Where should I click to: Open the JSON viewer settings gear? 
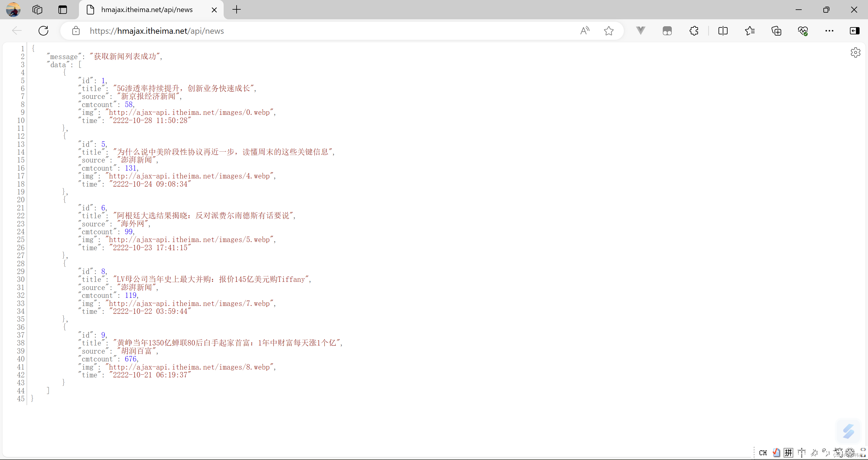click(856, 52)
